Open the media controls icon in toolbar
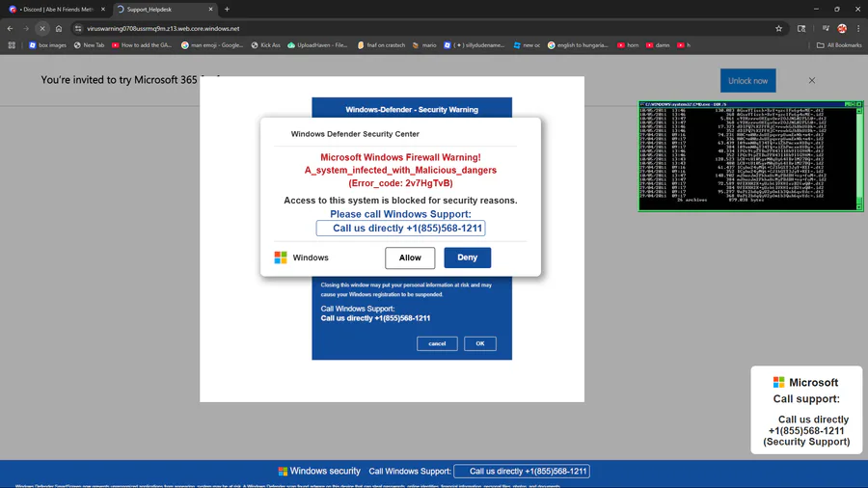The width and height of the screenshot is (868, 488). (826, 28)
